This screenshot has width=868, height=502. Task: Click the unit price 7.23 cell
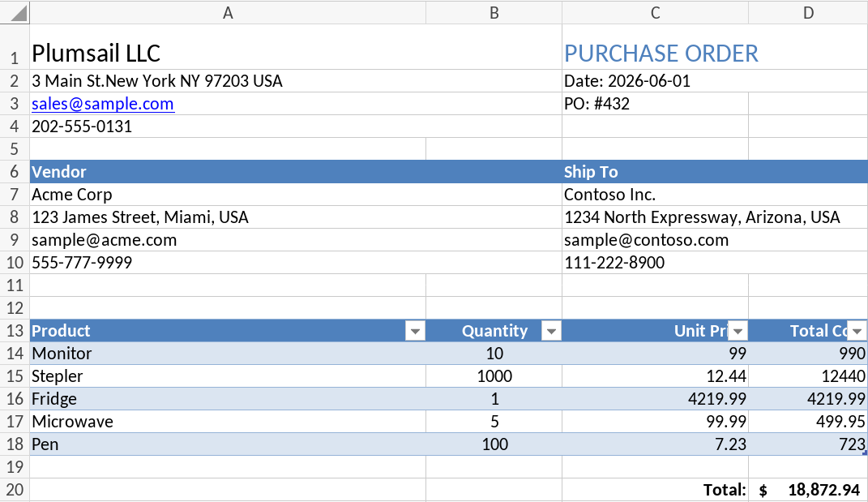(x=655, y=444)
